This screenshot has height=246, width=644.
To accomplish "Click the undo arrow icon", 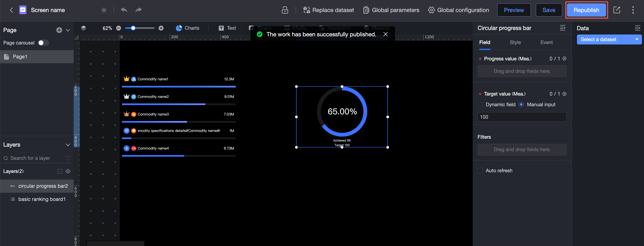I will click(124, 10).
